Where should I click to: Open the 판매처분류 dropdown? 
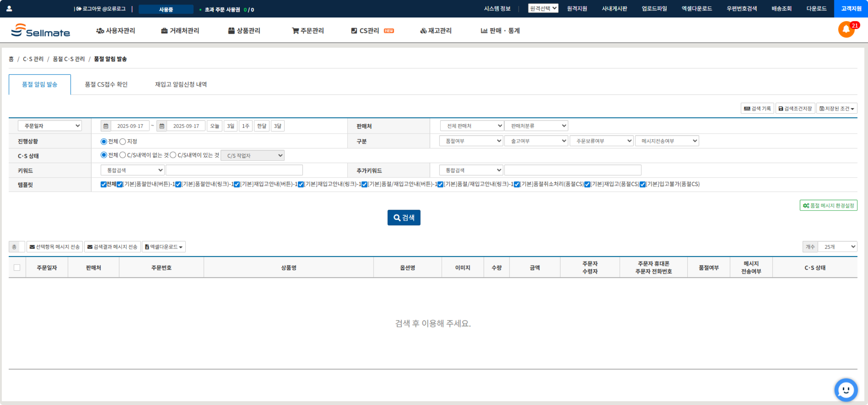pyautogui.click(x=536, y=125)
